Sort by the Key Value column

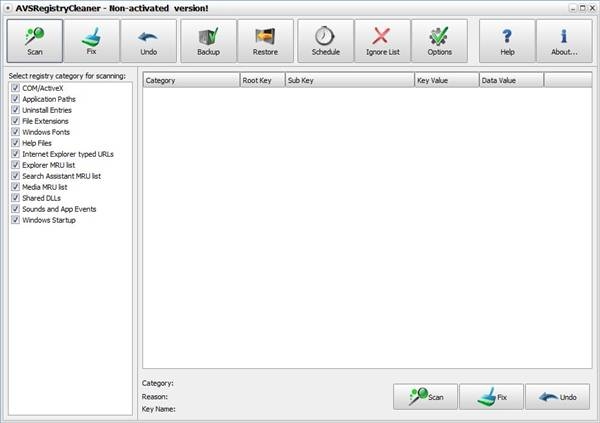(447, 80)
